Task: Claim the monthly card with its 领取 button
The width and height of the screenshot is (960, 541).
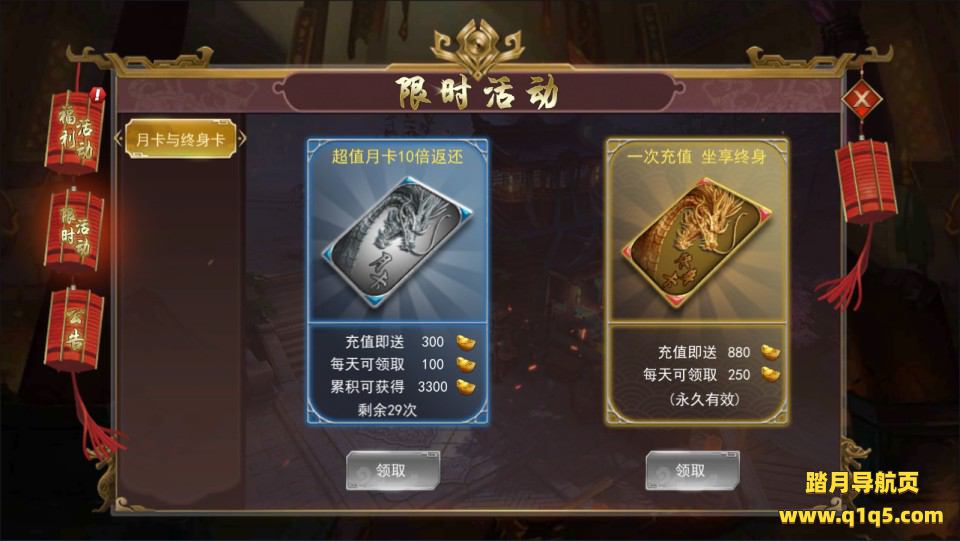Action: point(392,471)
